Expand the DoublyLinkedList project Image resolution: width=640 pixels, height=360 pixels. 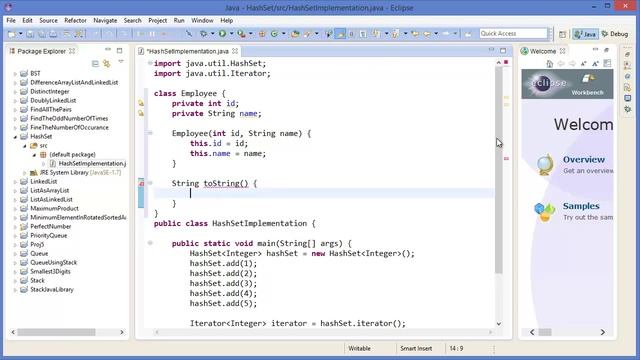pyautogui.click(x=16, y=101)
